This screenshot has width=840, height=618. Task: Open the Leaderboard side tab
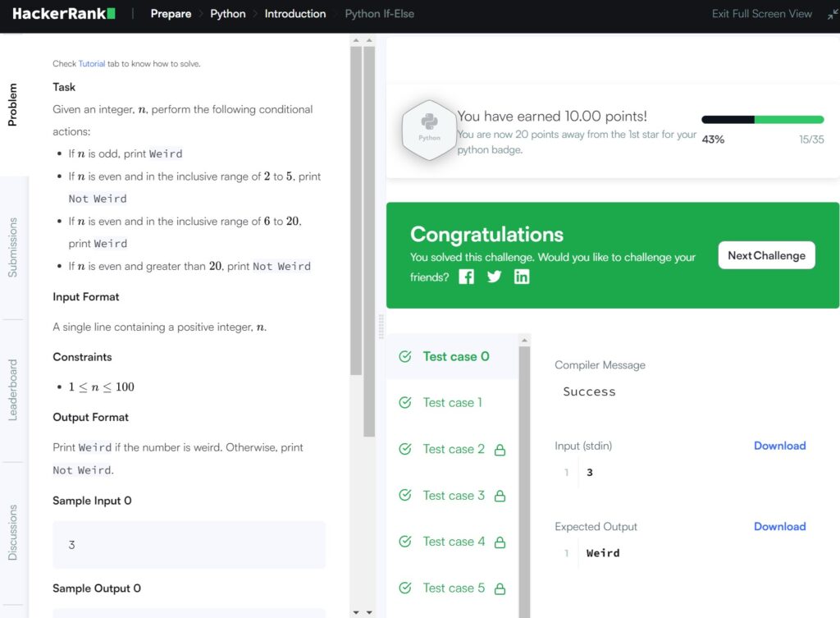(x=13, y=390)
